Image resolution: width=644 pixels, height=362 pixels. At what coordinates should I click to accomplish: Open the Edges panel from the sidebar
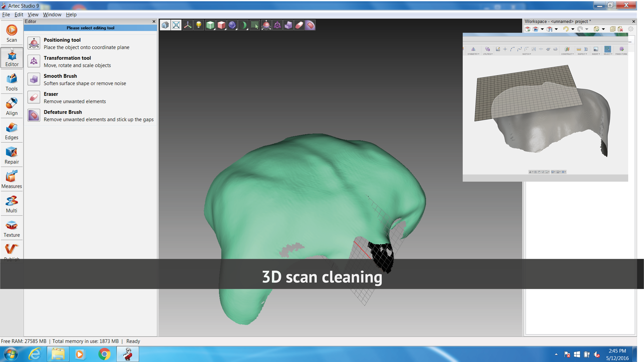tap(11, 131)
